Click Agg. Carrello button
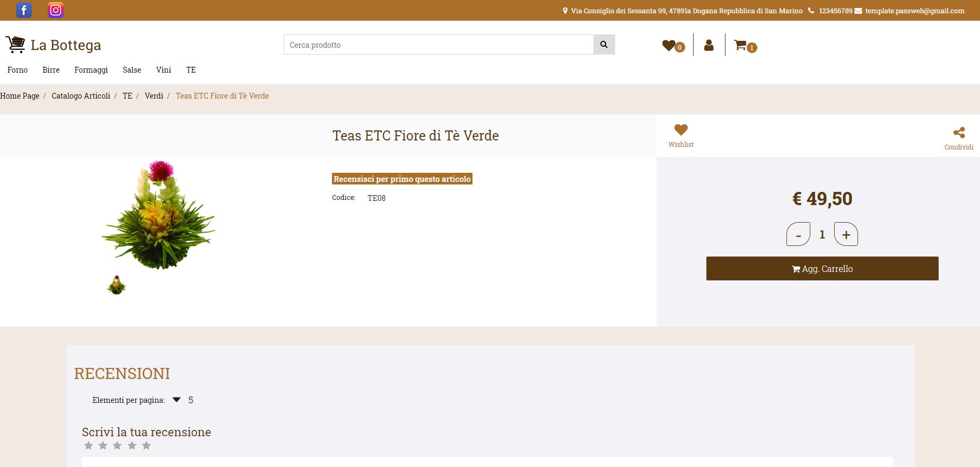 tap(822, 269)
